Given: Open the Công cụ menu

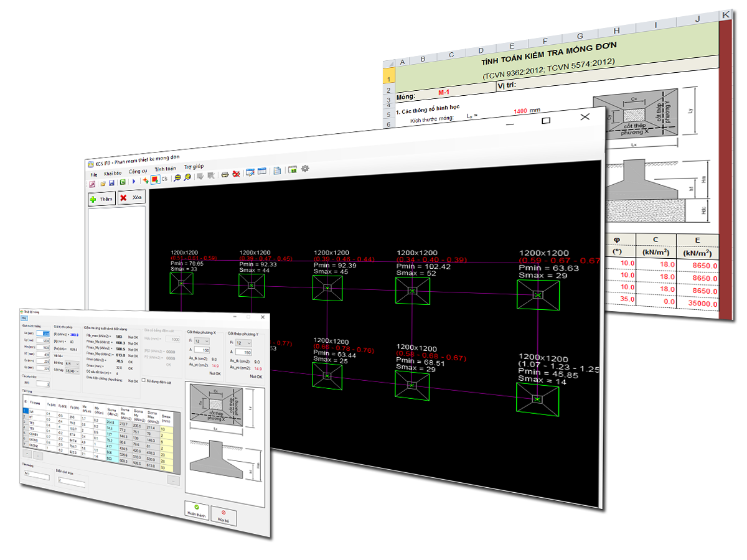Looking at the screenshot, I should [138, 171].
